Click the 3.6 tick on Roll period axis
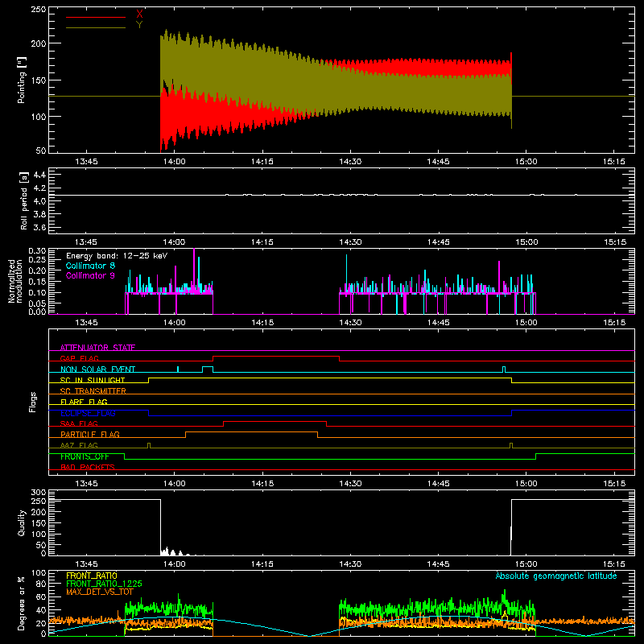 pyautogui.click(x=39, y=227)
